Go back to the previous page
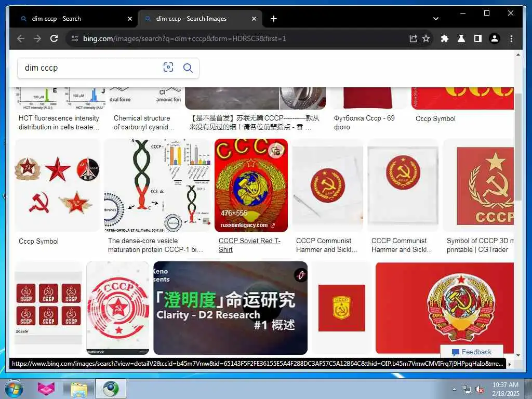This screenshot has width=532, height=399. click(x=21, y=38)
